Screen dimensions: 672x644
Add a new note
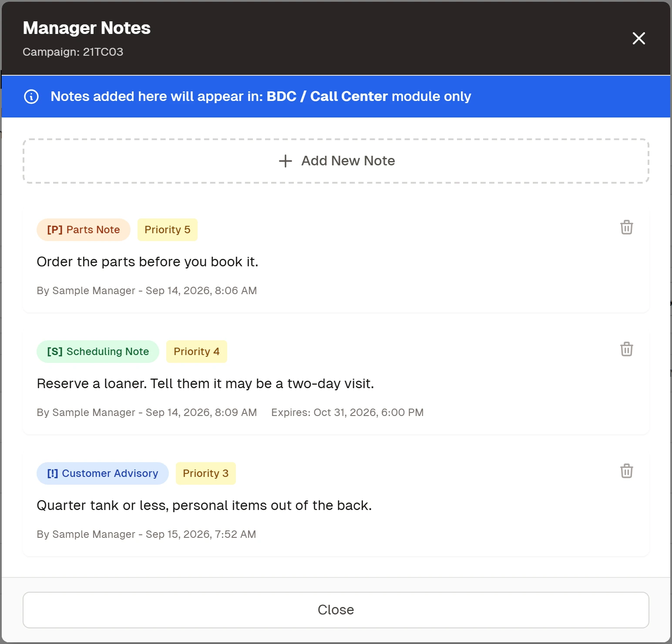click(x=336, y=161)
